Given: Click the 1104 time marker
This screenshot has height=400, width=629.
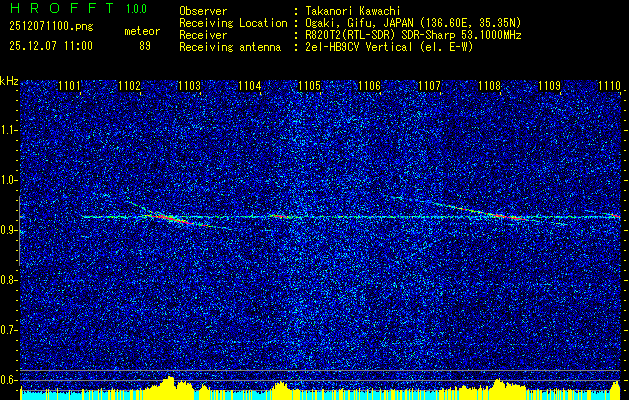Looking at the screenshot, I should (x=250, y=85).
